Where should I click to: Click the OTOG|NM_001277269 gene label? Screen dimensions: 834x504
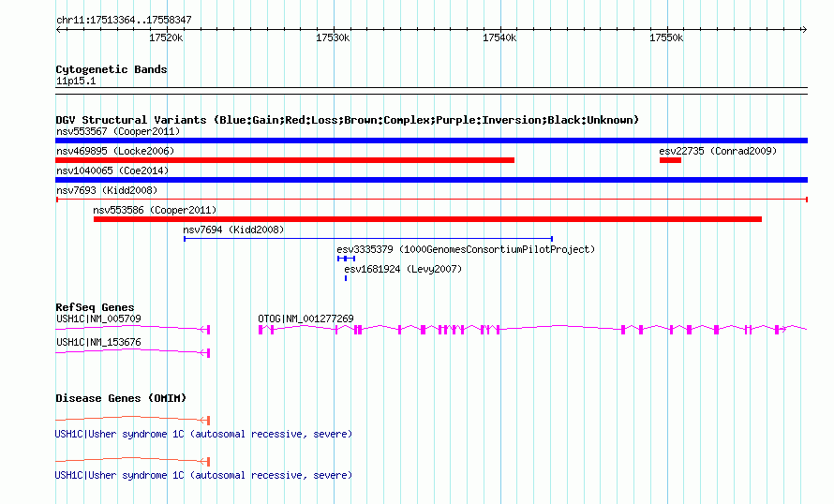click(305, 319)
